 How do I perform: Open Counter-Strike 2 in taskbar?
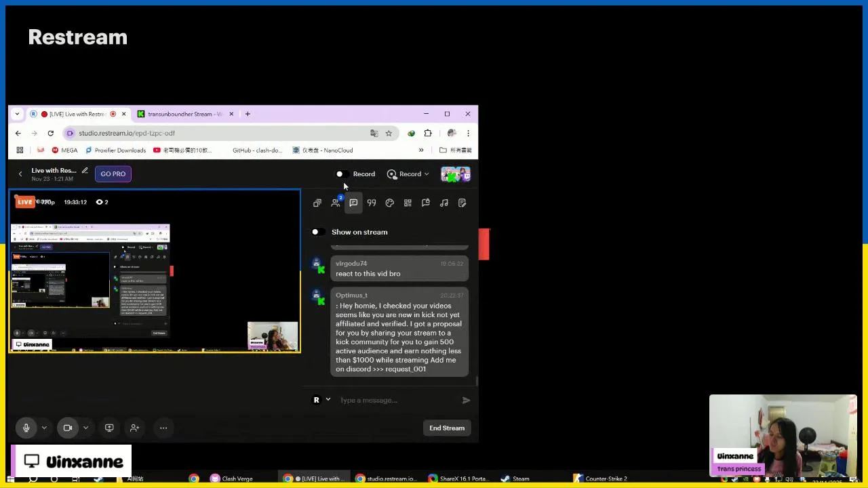[600, 479]
